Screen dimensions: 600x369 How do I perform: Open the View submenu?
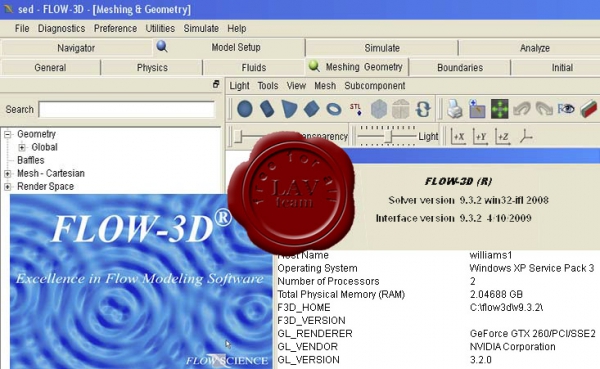point(296,86)
